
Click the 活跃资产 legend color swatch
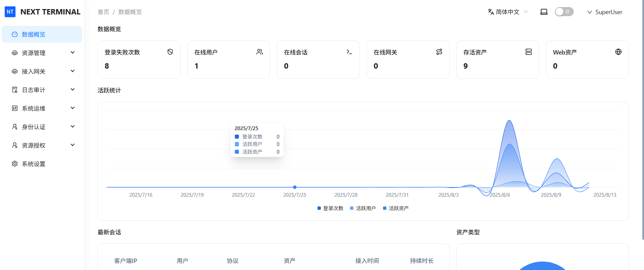[385, 208]
